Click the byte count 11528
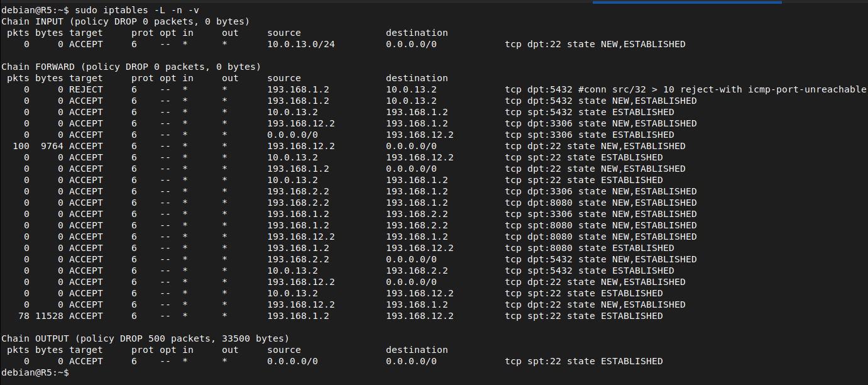The width and height of the screenshot is (868, 385). click(x=49, y=316)
